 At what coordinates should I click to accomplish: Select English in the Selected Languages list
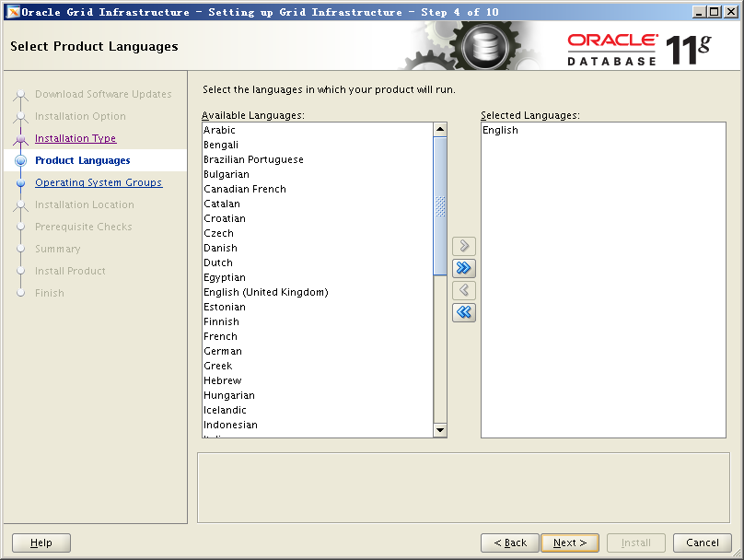[x=500, y=130]
